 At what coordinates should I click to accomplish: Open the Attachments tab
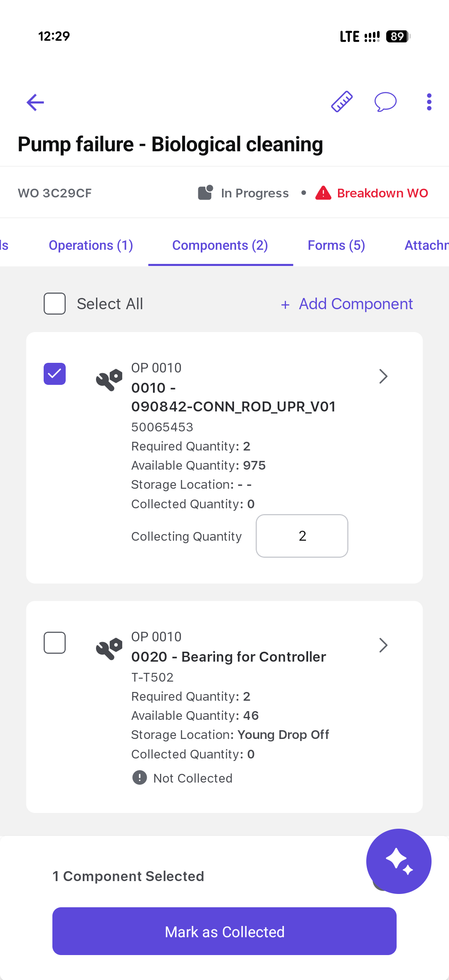(x=427, y=245)
